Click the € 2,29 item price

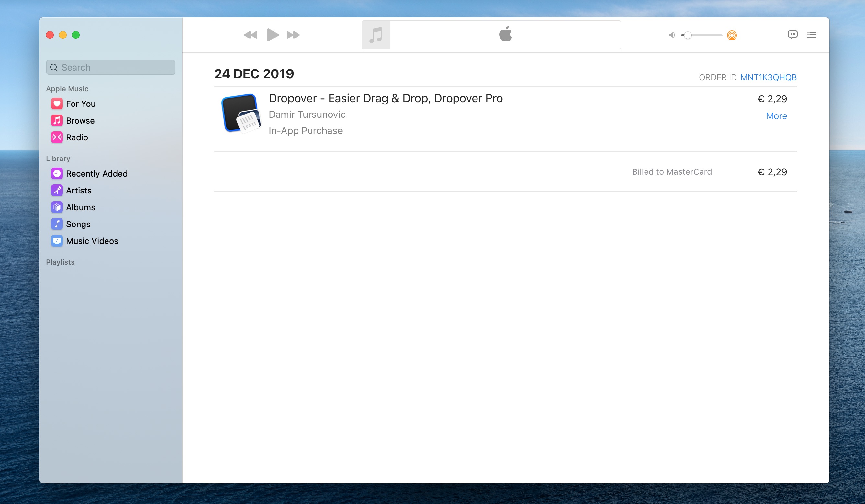(x=772, y=99)
